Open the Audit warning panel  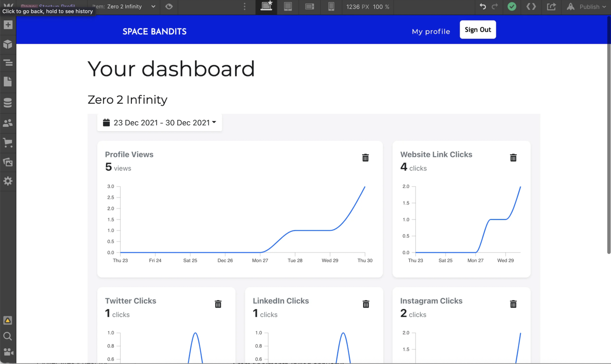pos(8,320)
